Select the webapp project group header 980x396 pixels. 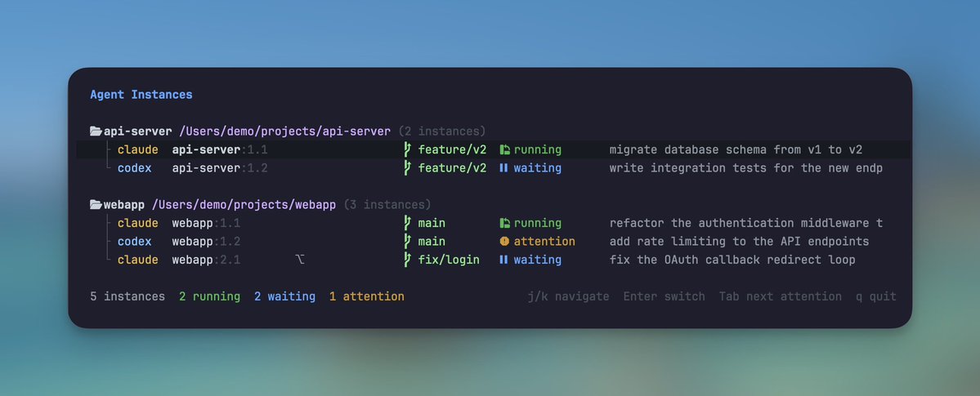point(260,204)
